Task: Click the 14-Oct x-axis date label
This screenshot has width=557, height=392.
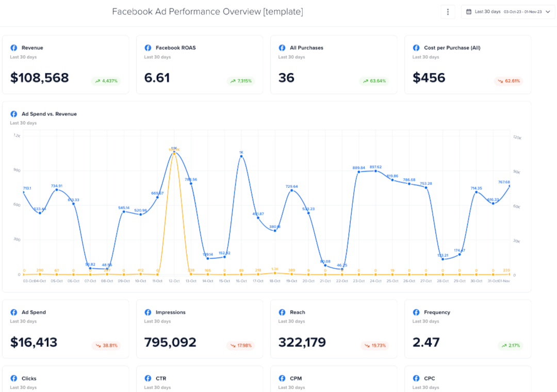Action: pos(208,281)
